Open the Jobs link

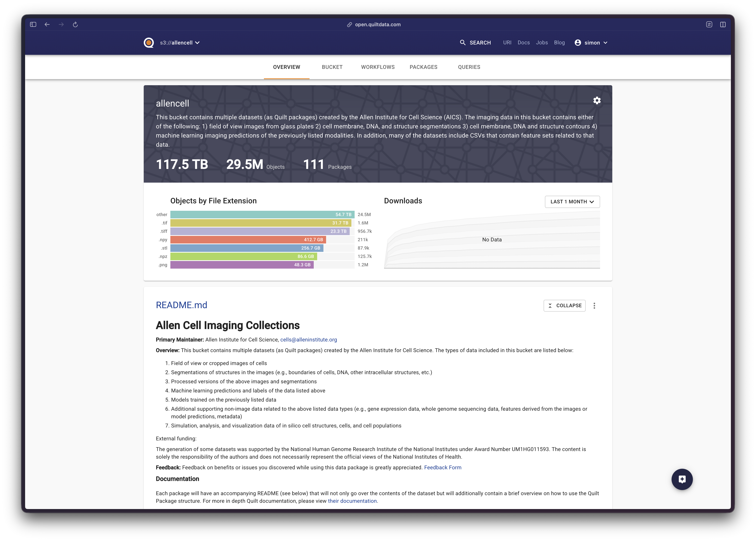(x=542, y=43)
